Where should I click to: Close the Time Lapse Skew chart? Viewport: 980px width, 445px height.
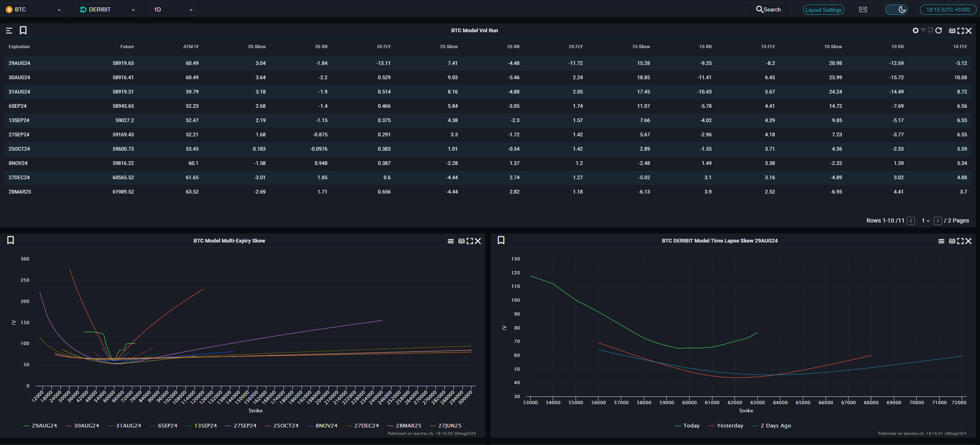(968, 241)
